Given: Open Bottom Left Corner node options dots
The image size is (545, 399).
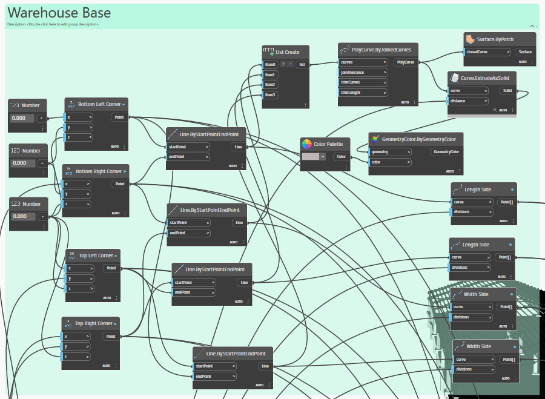Looking at the screenshot, I should point(124,147).
